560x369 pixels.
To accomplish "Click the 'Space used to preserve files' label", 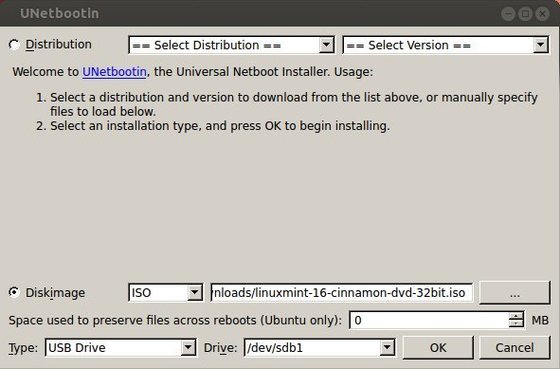I will 175,320.
